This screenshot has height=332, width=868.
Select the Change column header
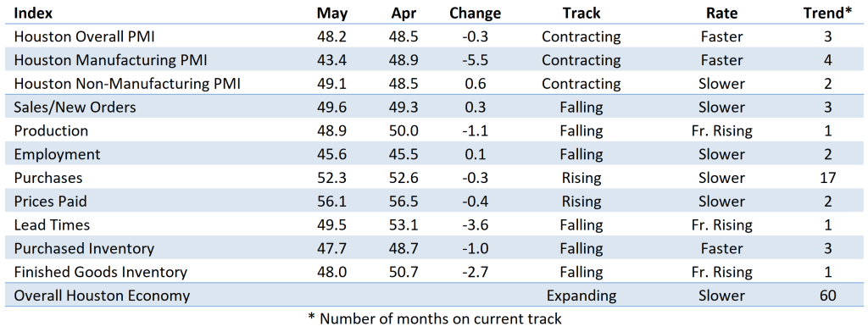click(475, 14)
